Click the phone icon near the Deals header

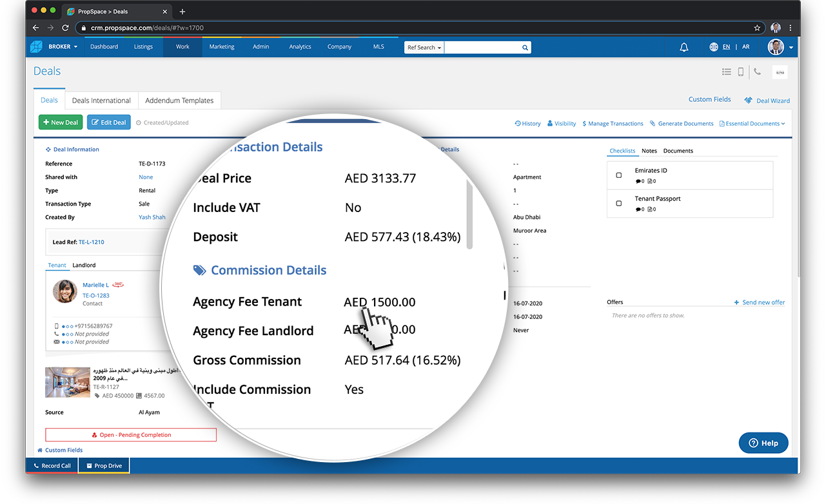pos(757,72)
